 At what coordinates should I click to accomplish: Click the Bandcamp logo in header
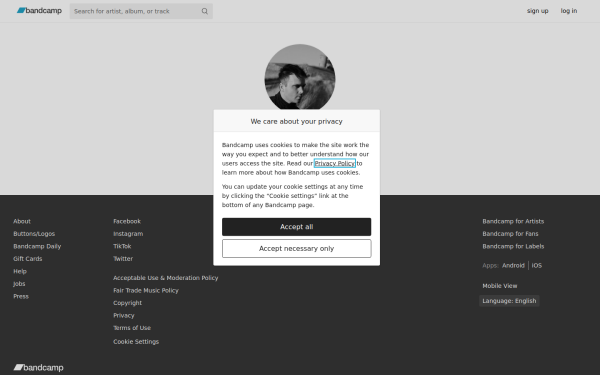click(39, 11)
